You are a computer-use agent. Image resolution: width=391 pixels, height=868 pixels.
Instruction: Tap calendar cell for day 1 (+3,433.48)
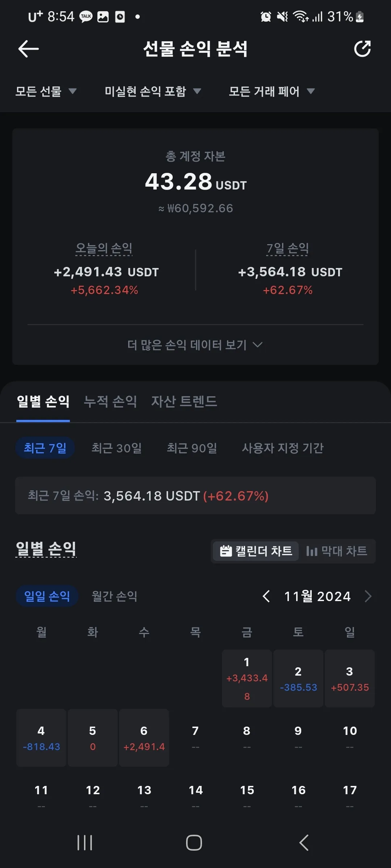click(247, 678)
